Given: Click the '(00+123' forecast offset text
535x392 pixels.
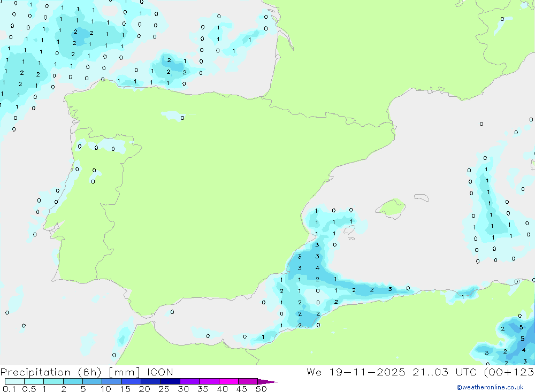Looking at the screenshot, I should pyautogui.click(x=509, y=372).
